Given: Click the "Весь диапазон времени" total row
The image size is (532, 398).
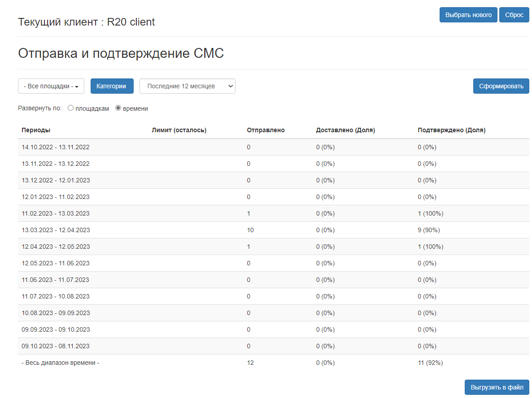Looking at the screenshot, I should [x=61, y=363].
